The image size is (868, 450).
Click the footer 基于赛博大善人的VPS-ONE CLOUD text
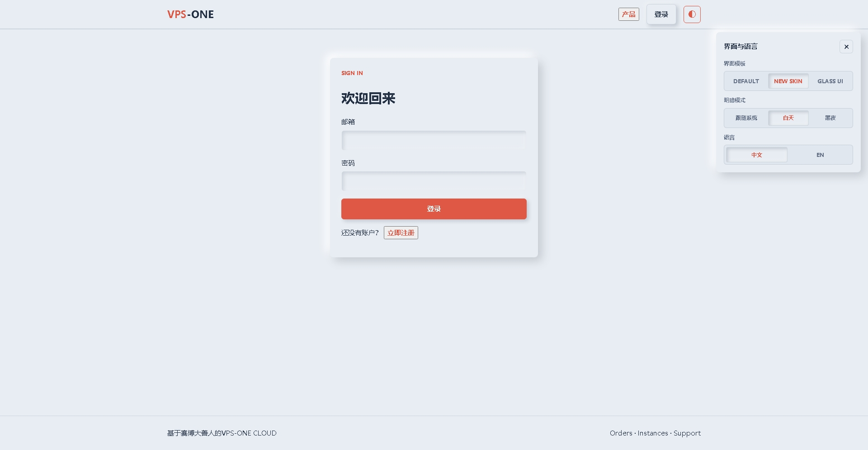(x=222, y=433)
